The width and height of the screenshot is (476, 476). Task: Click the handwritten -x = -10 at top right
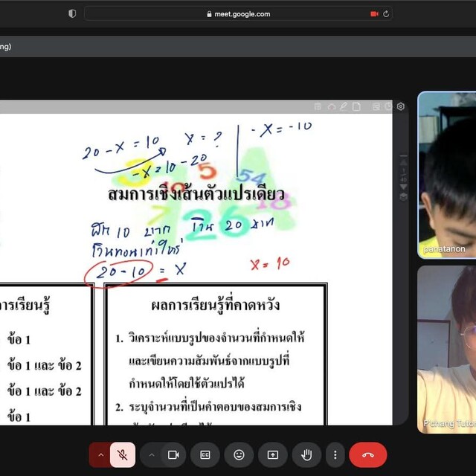coord(281,129)
